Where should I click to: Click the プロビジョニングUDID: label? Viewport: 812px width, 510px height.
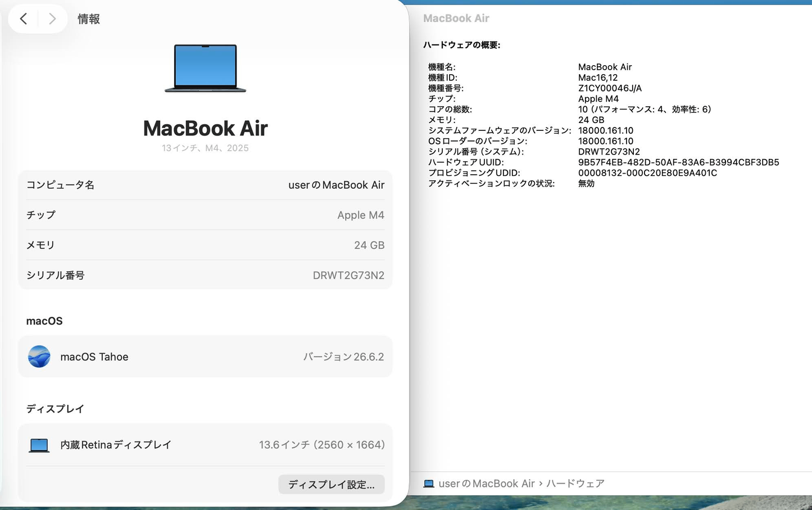click(474, 173)
